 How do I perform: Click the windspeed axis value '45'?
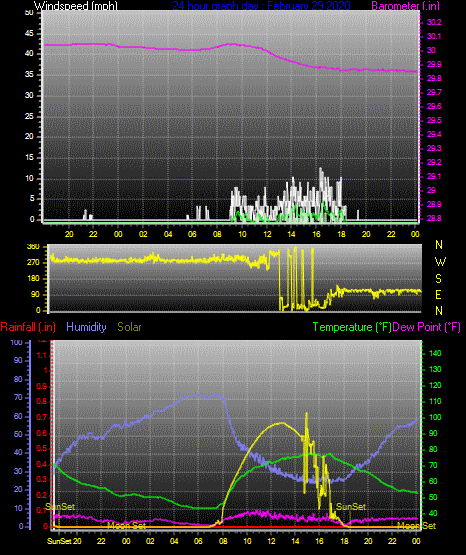tap(29, 34)
